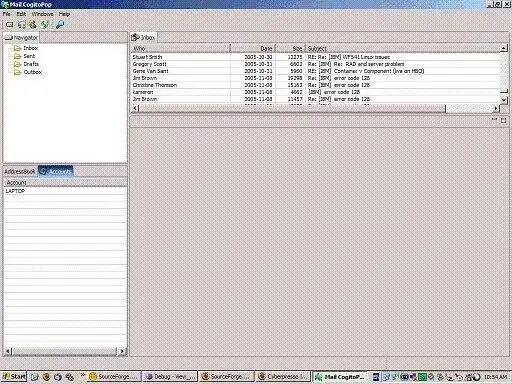Open the File menu
512x384 pixels.
7,14
